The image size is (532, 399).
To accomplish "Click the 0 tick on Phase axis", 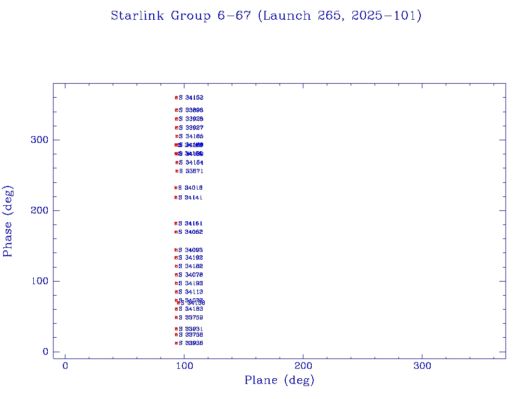I will (46, 352).
